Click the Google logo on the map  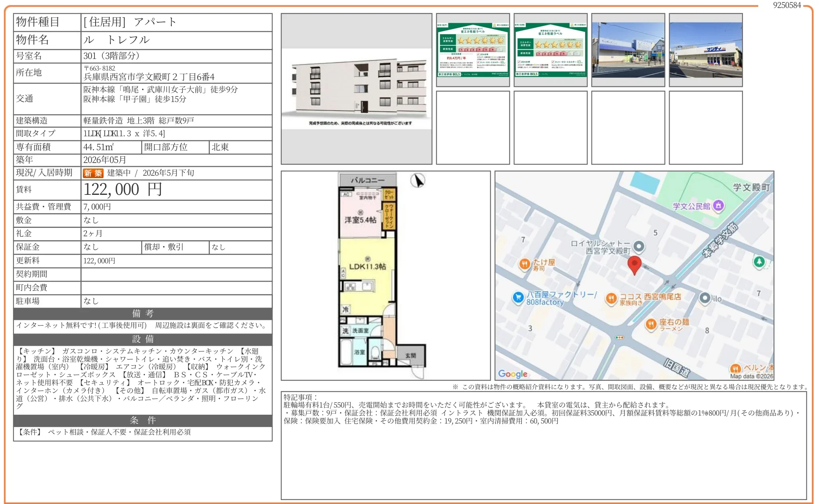point(512,374)
